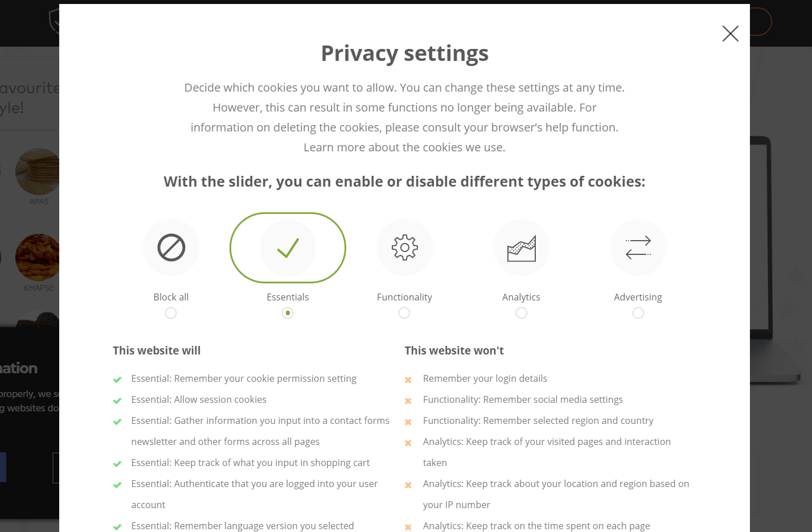Click the Essentials checkmark icon
The image size is (812, 532).
pyautogui.click(x=288, y=248)
